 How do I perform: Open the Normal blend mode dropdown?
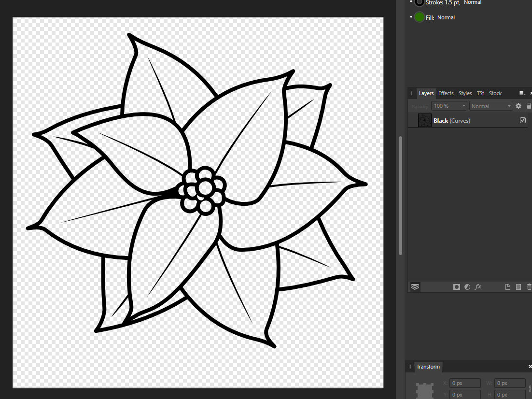[490, 106]
